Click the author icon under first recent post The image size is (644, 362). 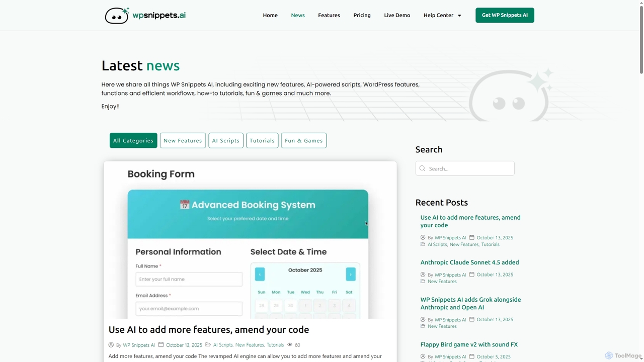click(423, 237)
